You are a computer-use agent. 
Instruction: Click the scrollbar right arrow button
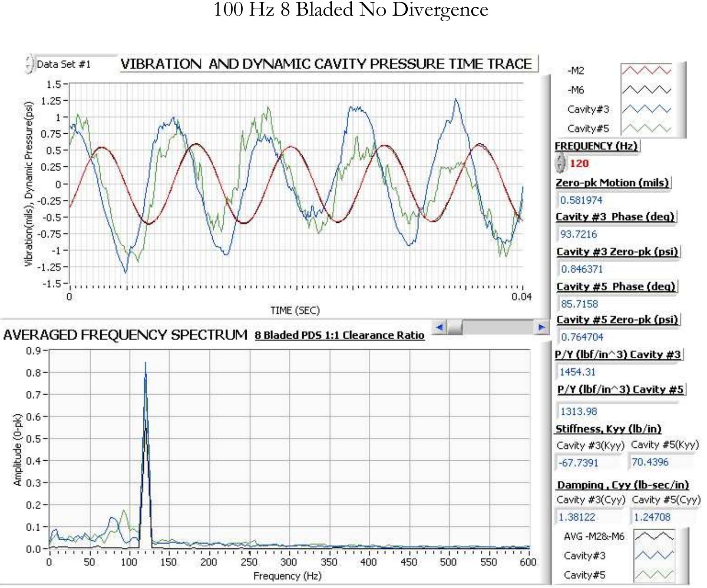click(541, 327)
